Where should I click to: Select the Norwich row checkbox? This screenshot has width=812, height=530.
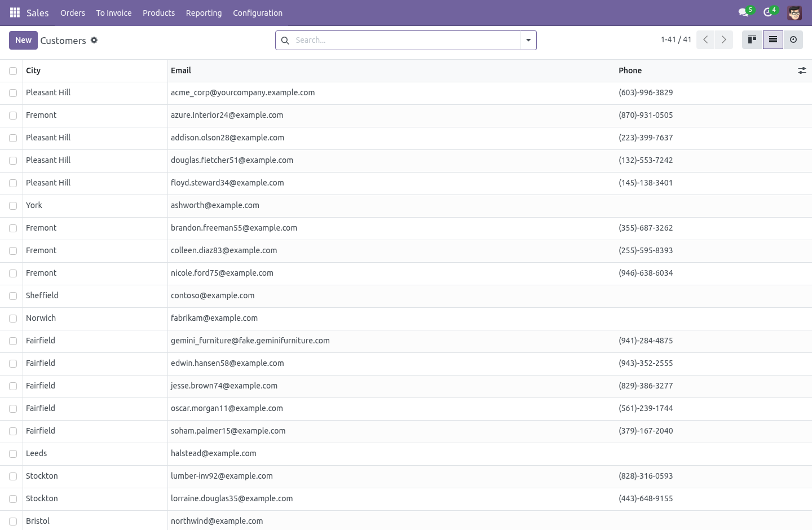[x=13, y=319]
